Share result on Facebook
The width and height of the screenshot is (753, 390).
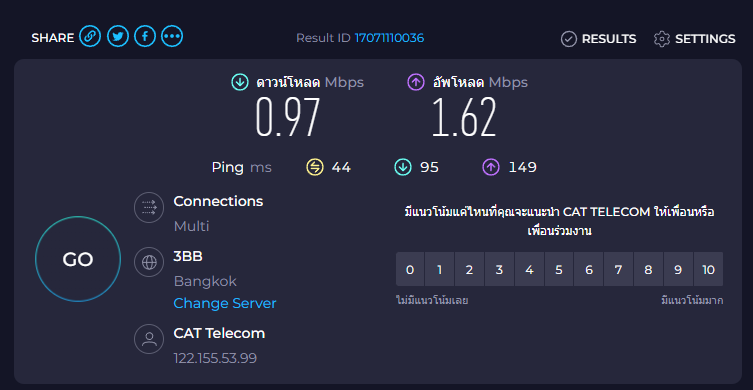tap(145, 37)
